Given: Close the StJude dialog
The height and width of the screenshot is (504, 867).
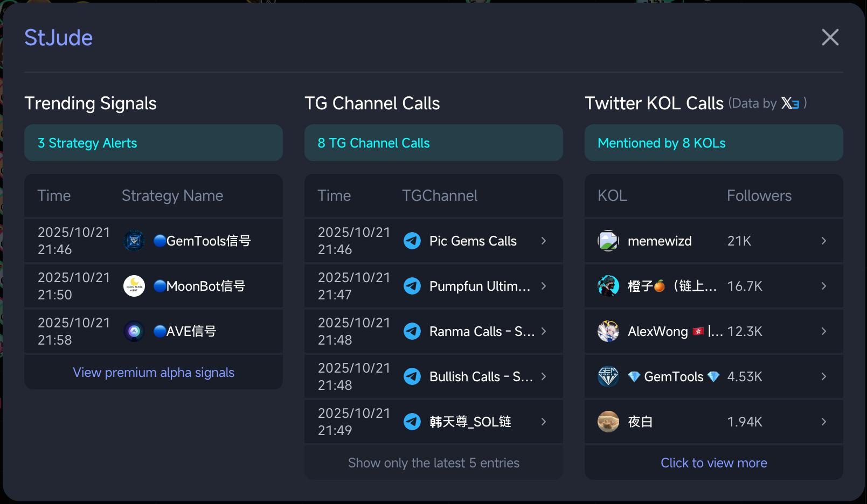Looking at the screenshot, I should [830, 37].
